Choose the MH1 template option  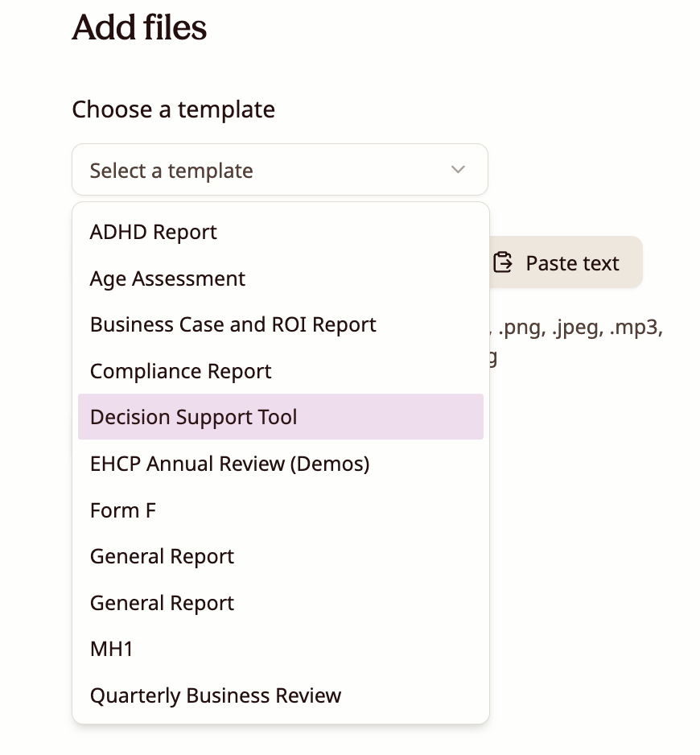[x=111, y=650]
